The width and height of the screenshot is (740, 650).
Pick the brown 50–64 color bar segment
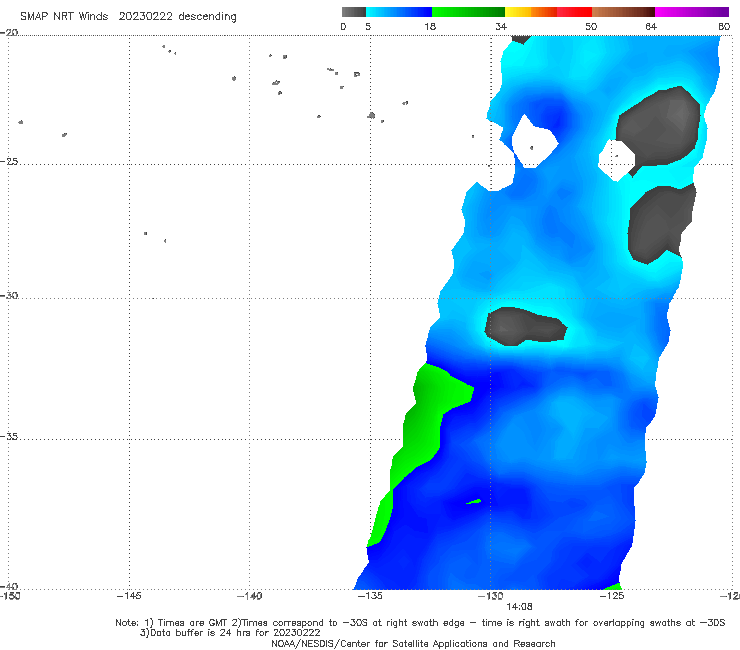click(x=623, y=12)
